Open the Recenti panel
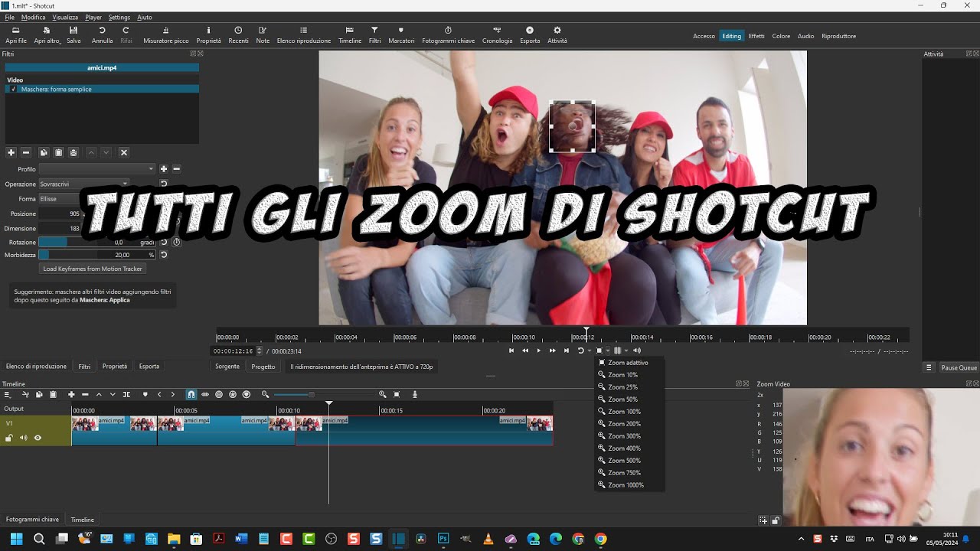This screenshot has width=980, height=551. pos(238,35)
